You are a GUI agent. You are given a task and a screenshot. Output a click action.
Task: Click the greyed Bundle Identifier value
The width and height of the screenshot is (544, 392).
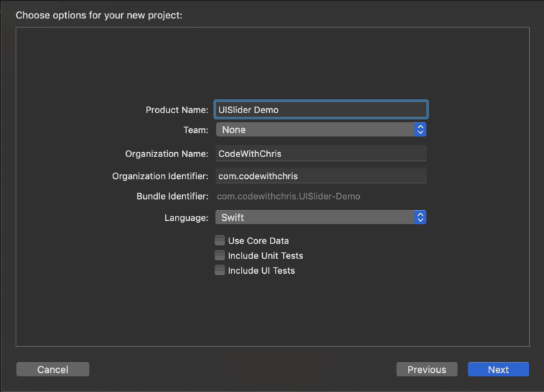(x=288, y=197)
